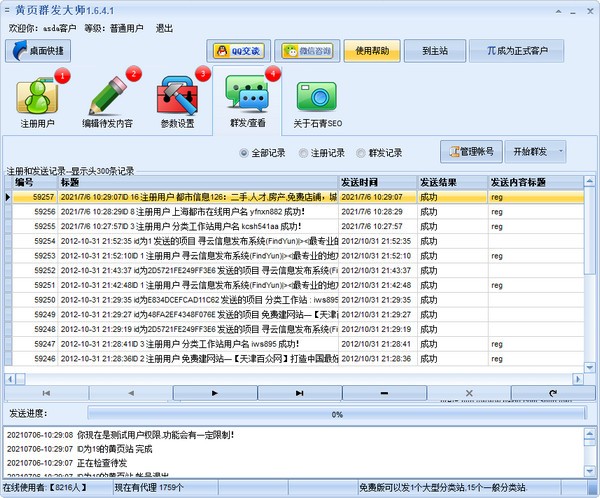
Task: Click the 编号 column header to sort
Action: tap(34, 183)
